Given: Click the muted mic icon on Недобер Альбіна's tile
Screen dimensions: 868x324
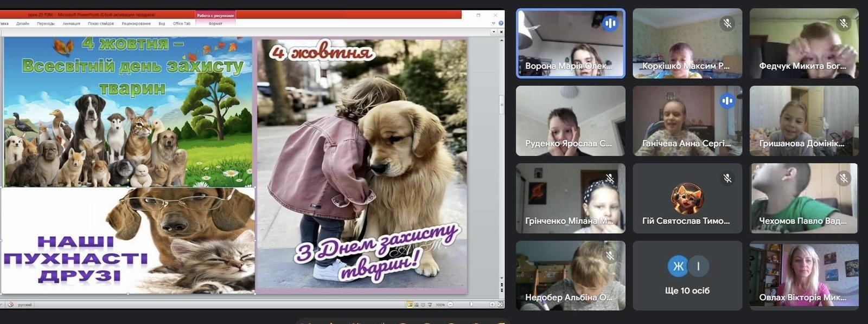Looking at the screenshot, I should pos(610,256).
